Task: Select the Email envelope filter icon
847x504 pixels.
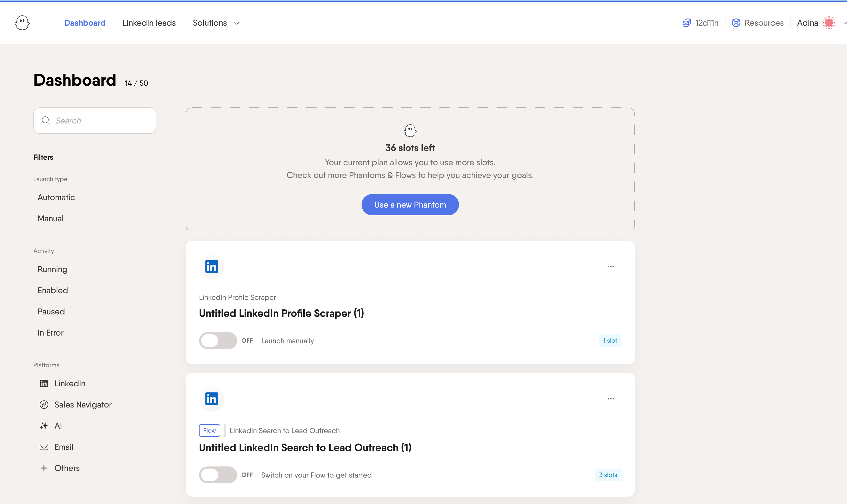Action: [44, 447]
